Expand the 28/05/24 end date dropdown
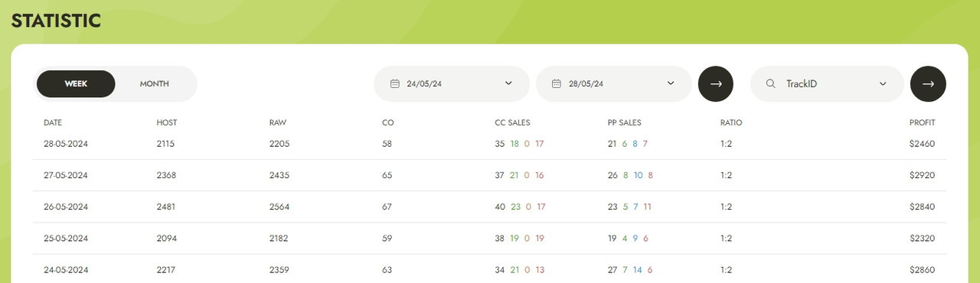Screen dimensions: 980x283 pyautogui.click(x=671, y=83)
